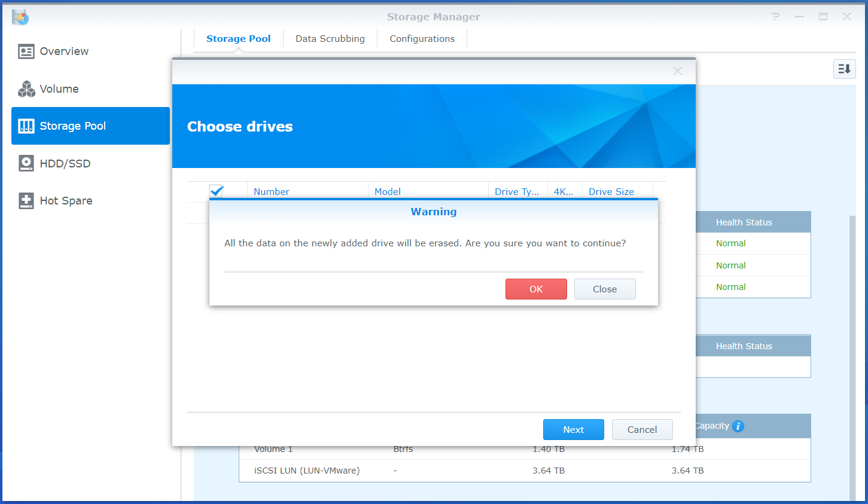Viewport: 868px width, 504px height.
Task: Click the Volume cubes icon
Action: pos(26,89)
